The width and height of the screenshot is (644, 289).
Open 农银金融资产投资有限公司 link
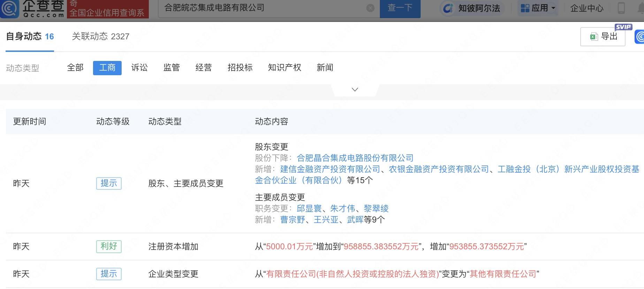(x=439, y=169)
